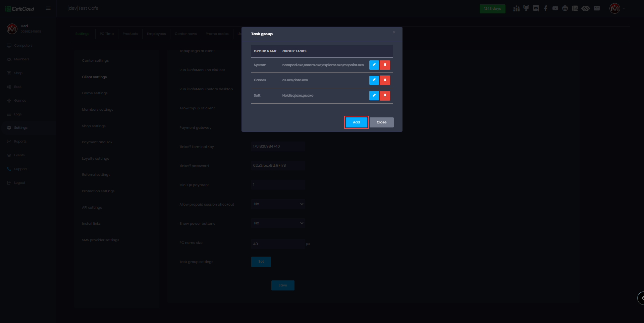Screen dimensions: 644x323
Task: Focus the PC name size field
Action: 278,244
